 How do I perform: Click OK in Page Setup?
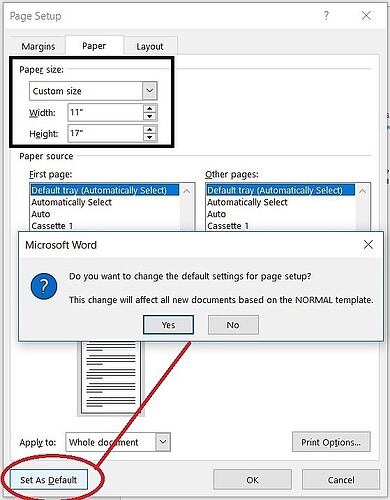point(252,480)
